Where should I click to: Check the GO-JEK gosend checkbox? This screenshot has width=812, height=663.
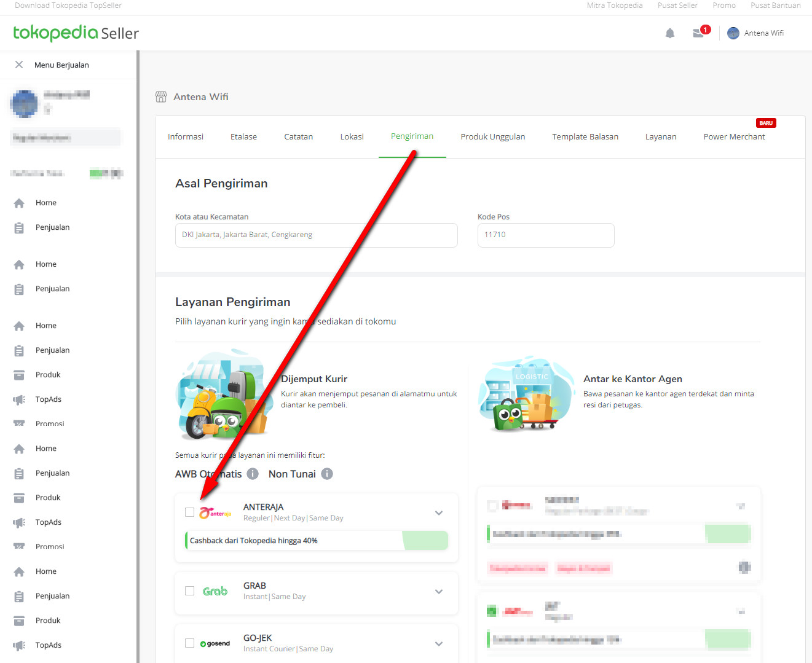click(190, 643)
